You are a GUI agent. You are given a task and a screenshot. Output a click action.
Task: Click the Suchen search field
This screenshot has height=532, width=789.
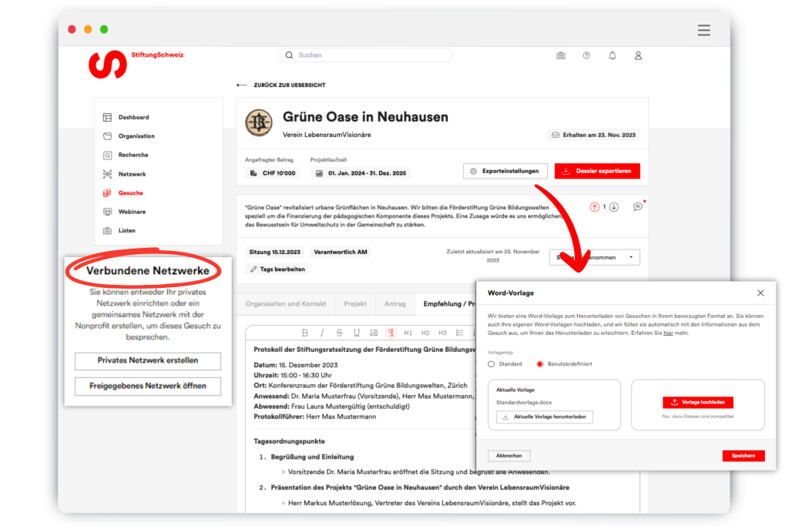click(x=366, y=55)
